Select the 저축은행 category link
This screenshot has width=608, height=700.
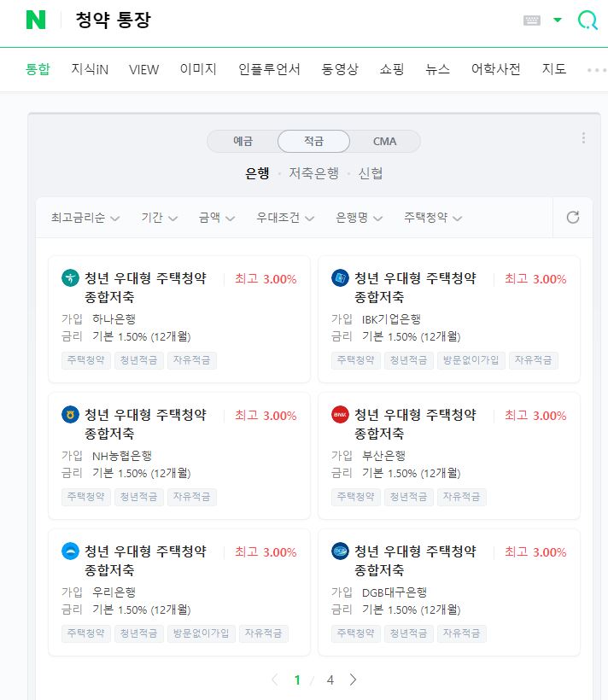[x=313, y=173]
